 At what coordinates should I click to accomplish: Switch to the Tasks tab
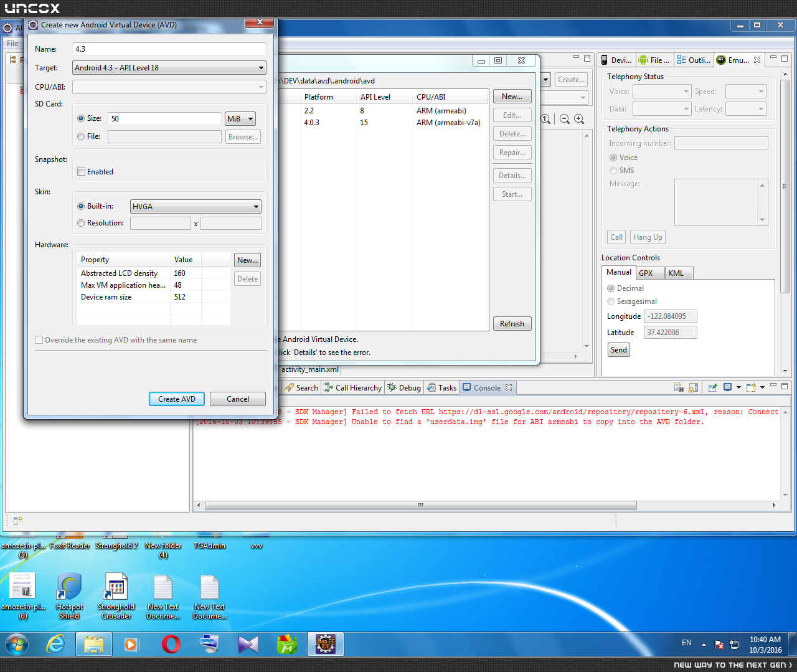(441, 387)
